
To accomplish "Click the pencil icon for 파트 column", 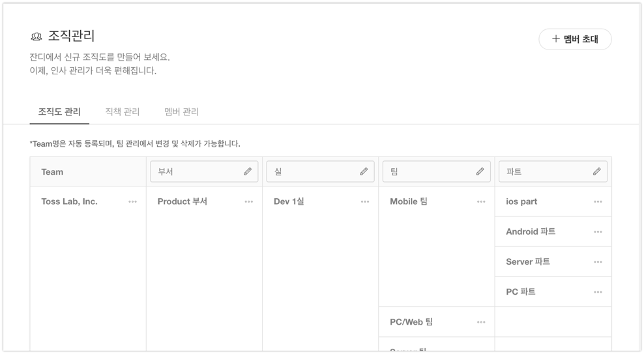I will 596,171.
